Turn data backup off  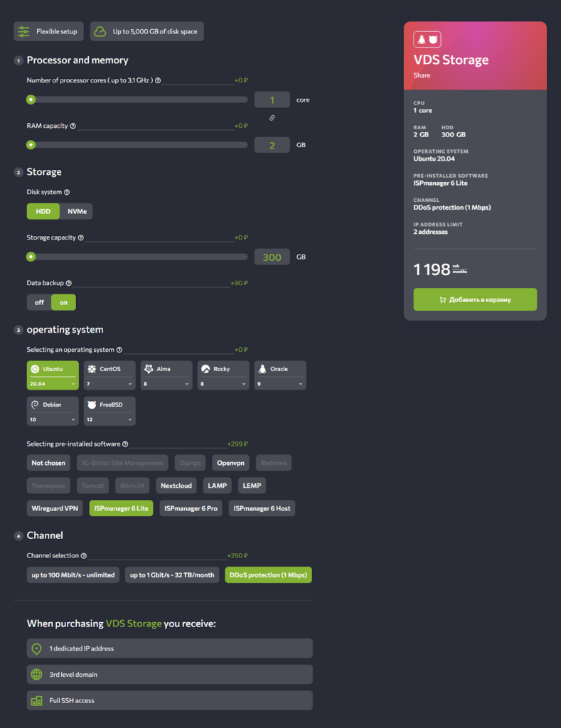click(x=39, y=302)
